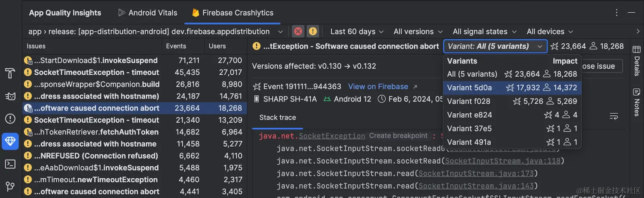The height and width of the screenshot is (198, 644).
Task: Toggle the fatal issues red filter
Action: click(x=298, y=31)
